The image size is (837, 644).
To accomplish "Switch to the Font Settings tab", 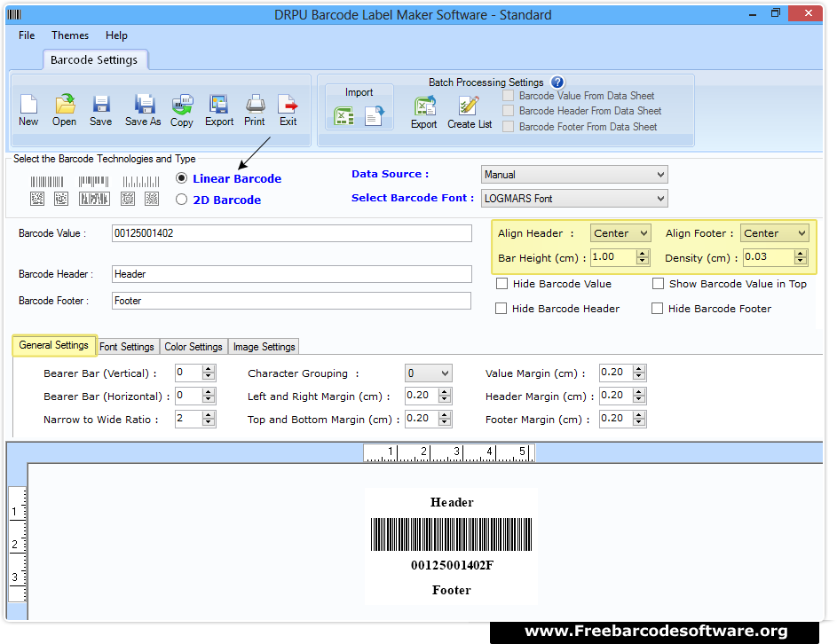I will [x=127, y=347].
